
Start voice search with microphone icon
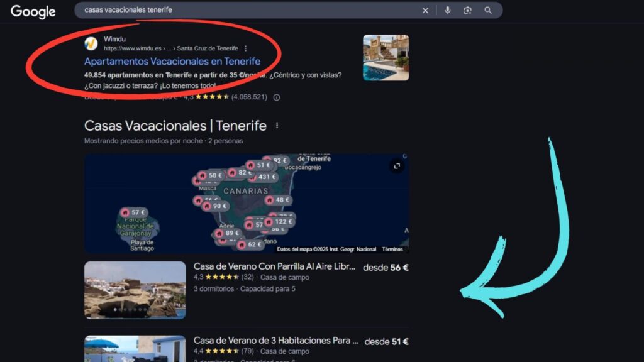tap(447, 10)
